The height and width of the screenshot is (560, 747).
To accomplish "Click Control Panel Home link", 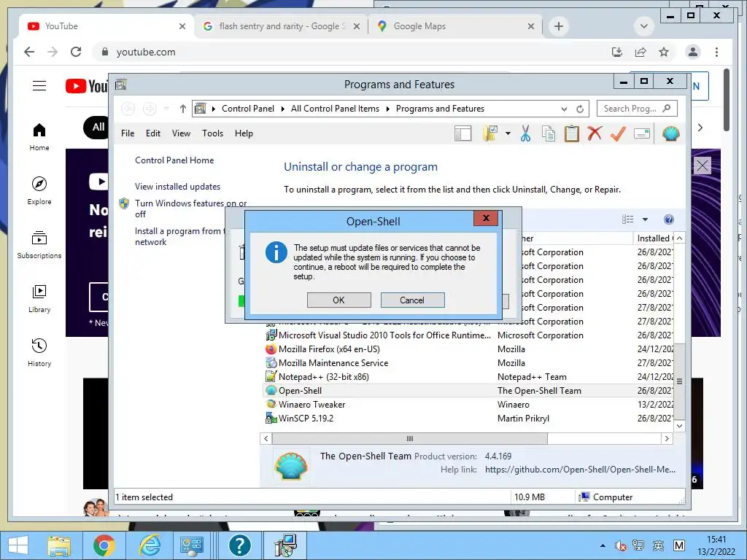I will pyautogui.click(x=174, y=160).
